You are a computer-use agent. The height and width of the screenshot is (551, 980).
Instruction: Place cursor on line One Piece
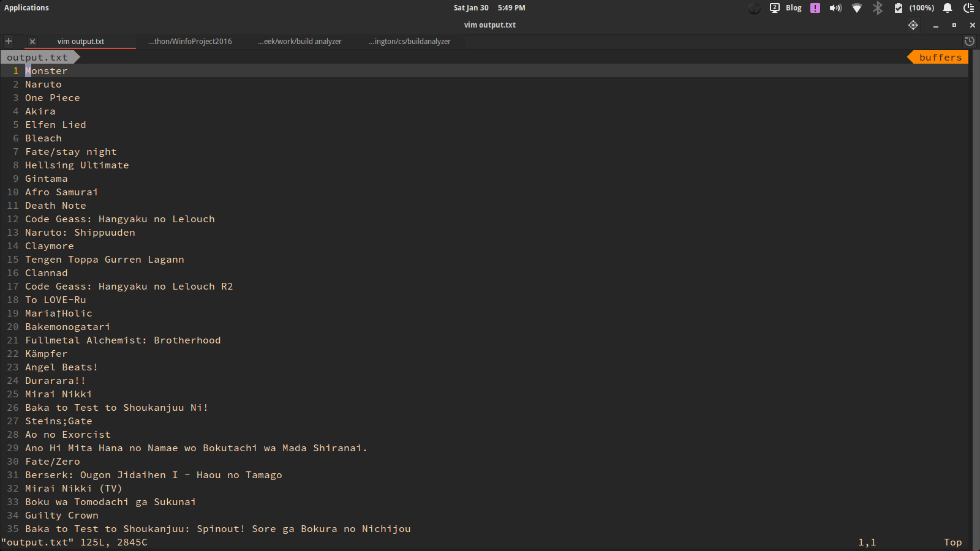pyautogui.click(x=53, y=98)
